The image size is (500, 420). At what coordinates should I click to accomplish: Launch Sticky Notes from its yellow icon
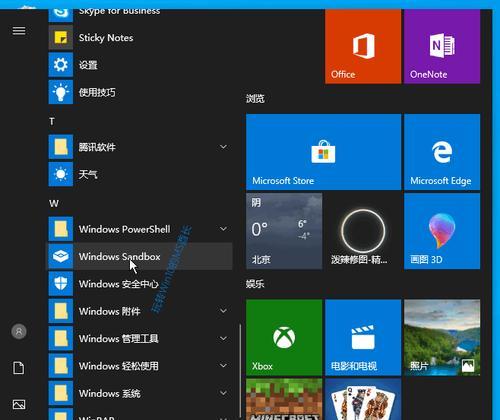pyautogui.click(x=61, y=37)
